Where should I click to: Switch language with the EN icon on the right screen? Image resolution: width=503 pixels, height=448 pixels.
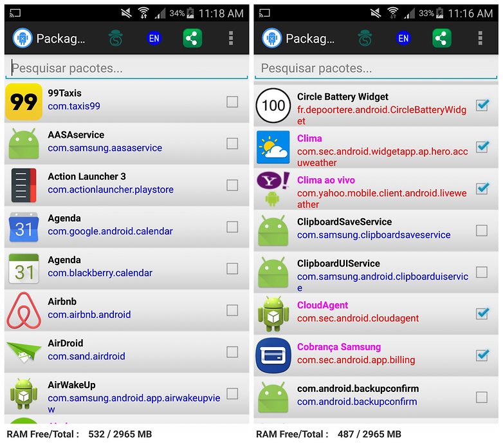pos(403,39)
